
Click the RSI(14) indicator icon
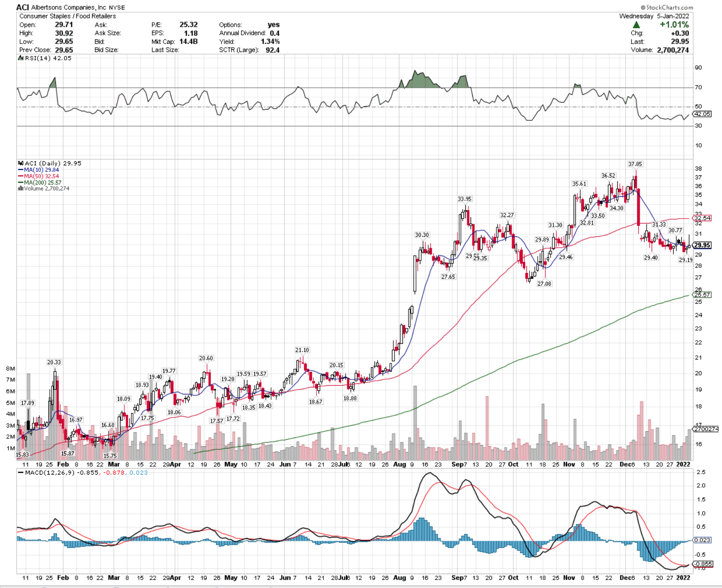click(x=21, y=58)
